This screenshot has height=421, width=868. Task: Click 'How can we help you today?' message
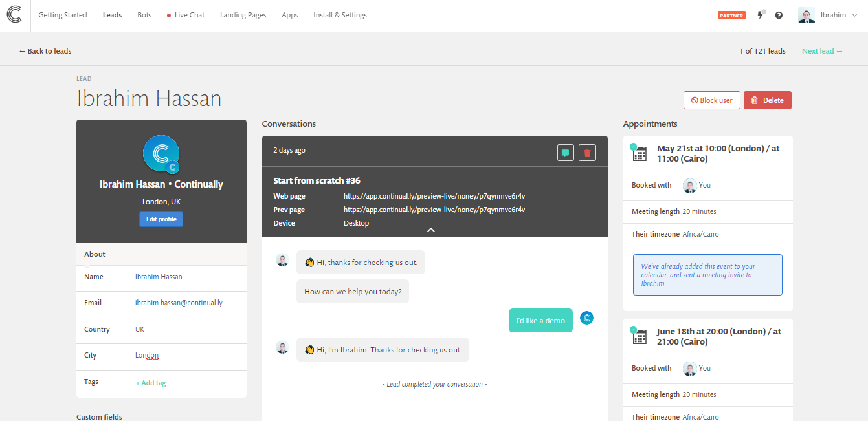click(353, 291)
